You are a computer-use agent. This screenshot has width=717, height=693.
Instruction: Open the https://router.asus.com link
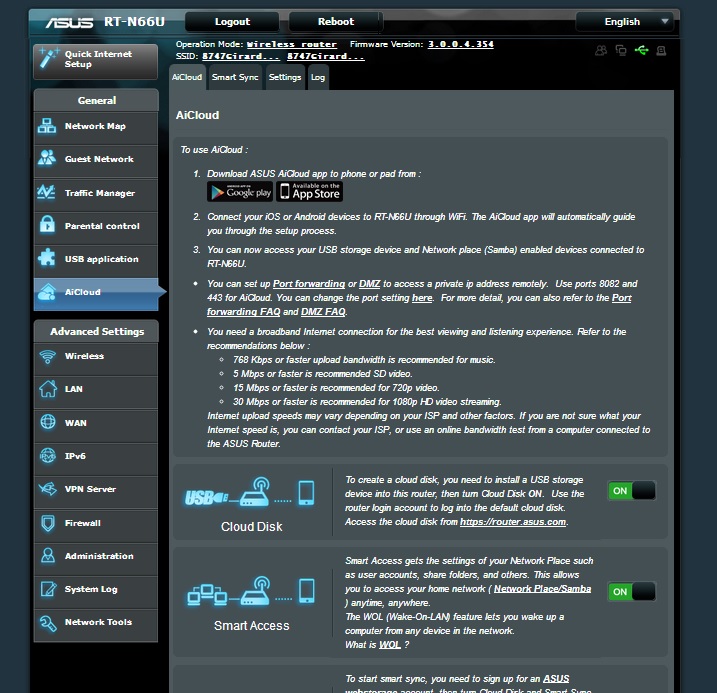[513, 522]
